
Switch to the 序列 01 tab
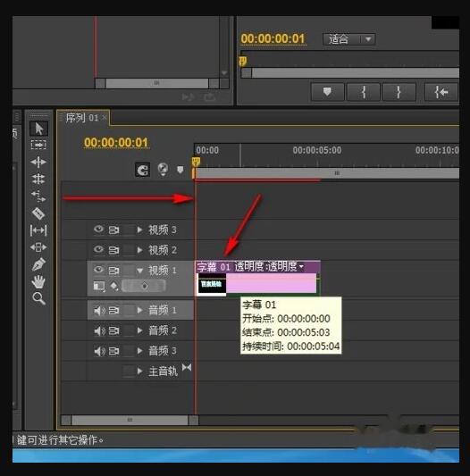pyautogui.click(x=81, y=118)
